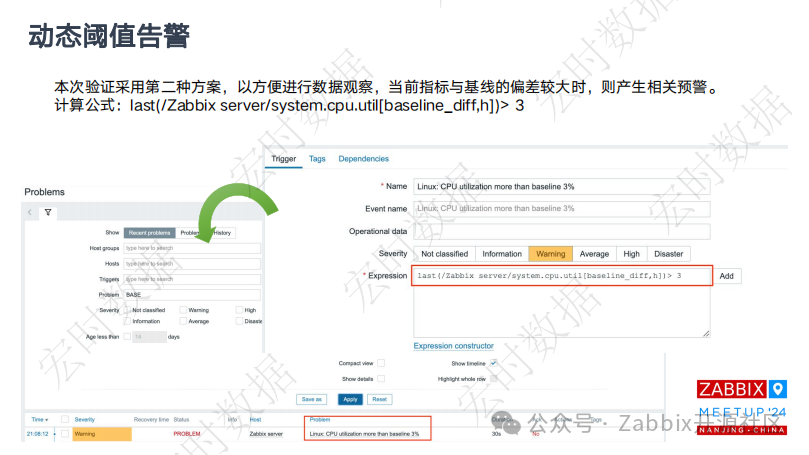Click the Triggers search field
The width and height of the screenshot is (809, 455).
pos(192,279)
